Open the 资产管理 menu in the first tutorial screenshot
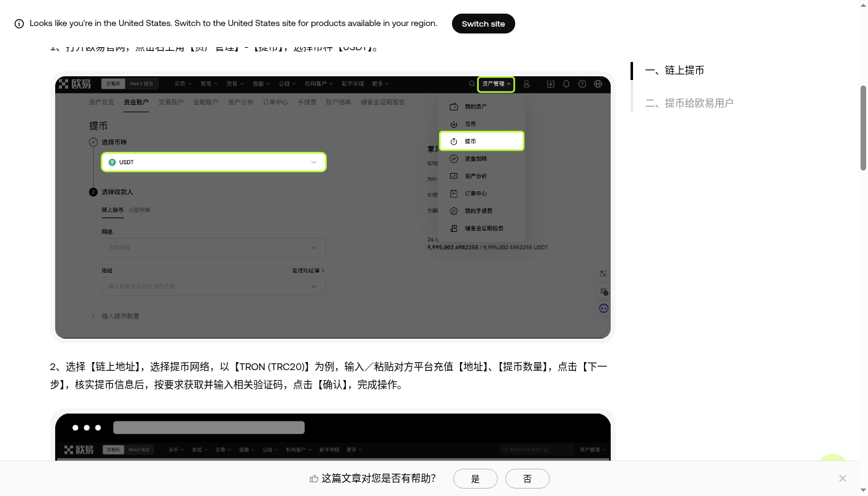This screenshot has height=496, width=868. [x=496, y=84]
